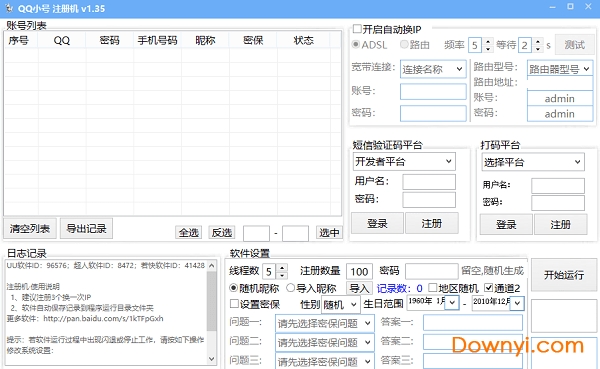Click 注册 under 短信验证码平台
This screenshot has width=600, height=369.
(x=432, y=224)
